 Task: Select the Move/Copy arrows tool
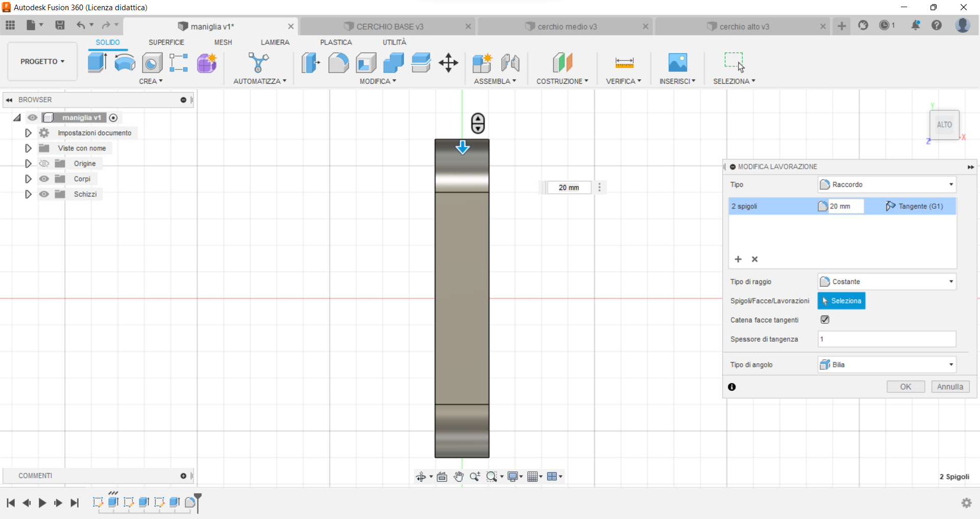pos(449,63)
